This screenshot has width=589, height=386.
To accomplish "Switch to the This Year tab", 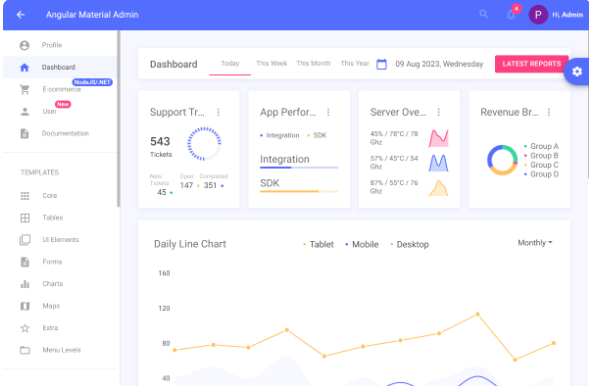I will [x=355, y=63].
